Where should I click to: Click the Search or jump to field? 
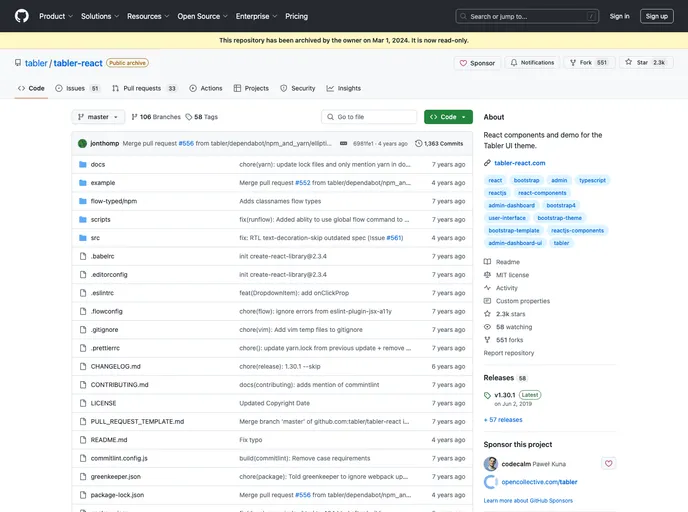coord(527,16)
